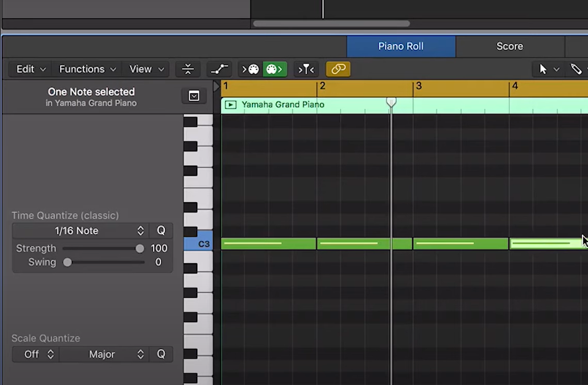
Task: Toggle Scale Quantize off setting
Action: [35, 354]
